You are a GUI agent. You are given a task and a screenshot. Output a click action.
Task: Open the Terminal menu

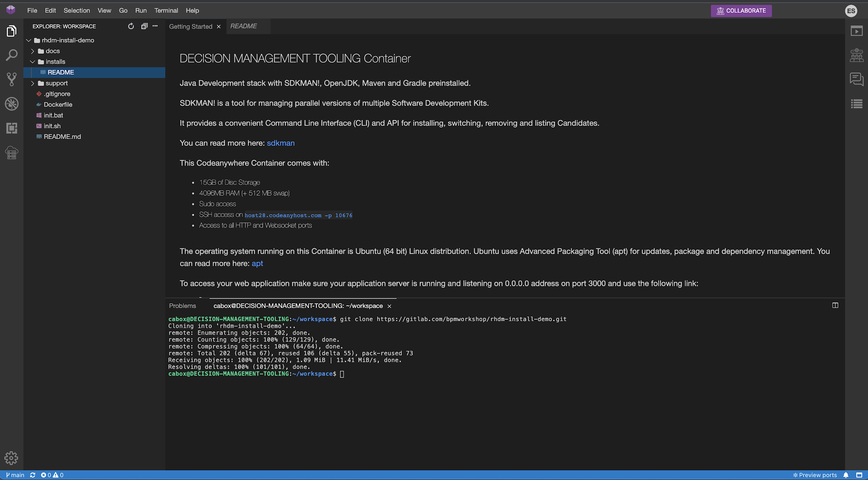[x=166, y=11]
